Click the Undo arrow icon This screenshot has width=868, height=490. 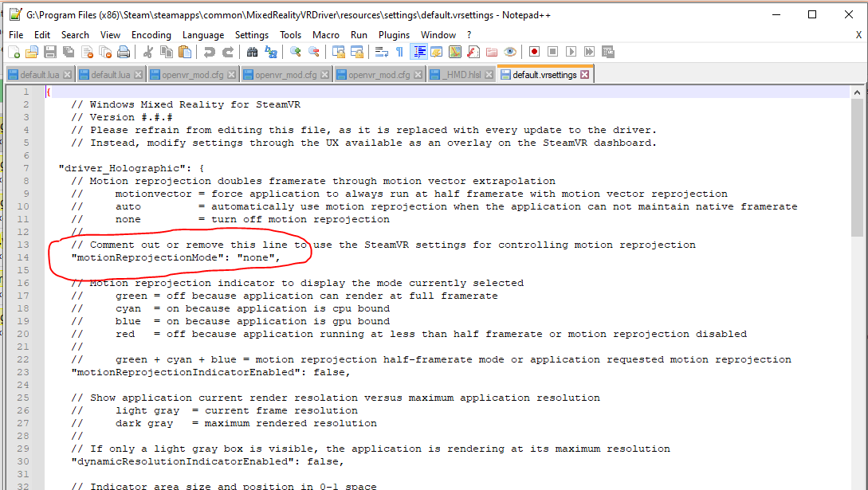coord(210,52)
